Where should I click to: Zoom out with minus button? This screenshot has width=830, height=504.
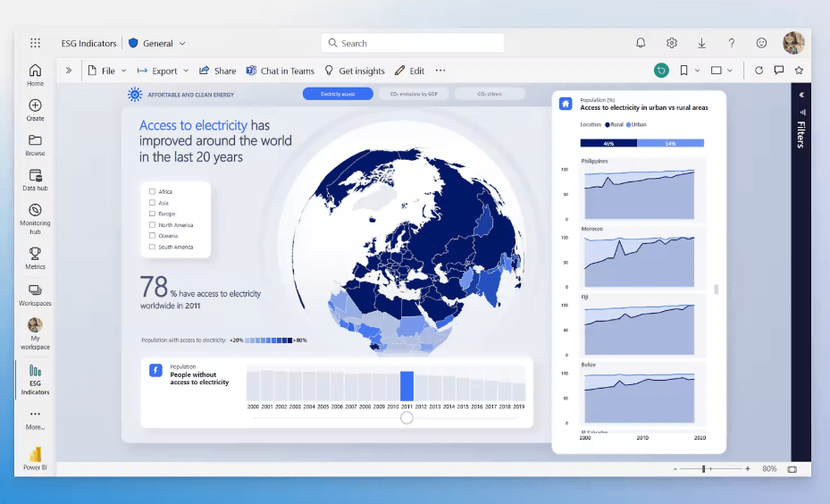(675, 468)
